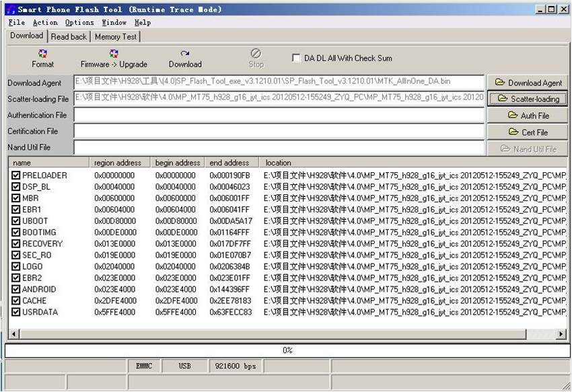Screen dimensions: 572x392
Task: Select the RECOVERY region address 0x013E0000
Action: pyautogui.click(x=115, y=243)
